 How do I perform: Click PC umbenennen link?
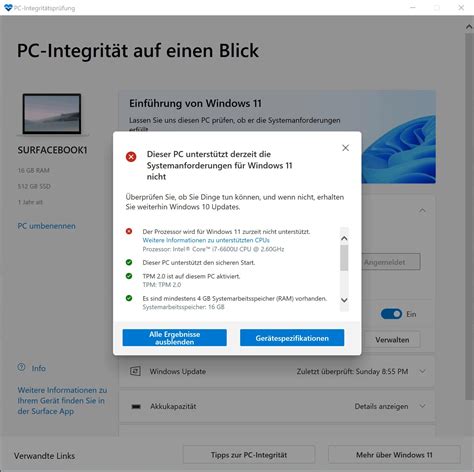point(46,226)
